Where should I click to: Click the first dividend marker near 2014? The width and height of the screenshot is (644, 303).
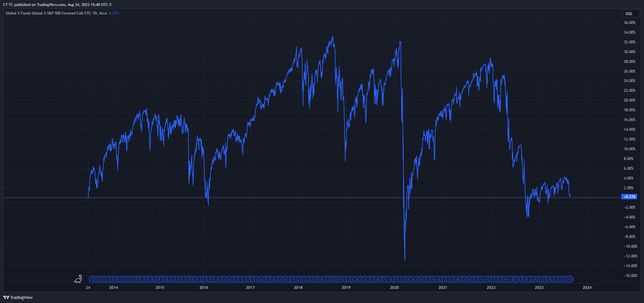(x=92, y=279)
